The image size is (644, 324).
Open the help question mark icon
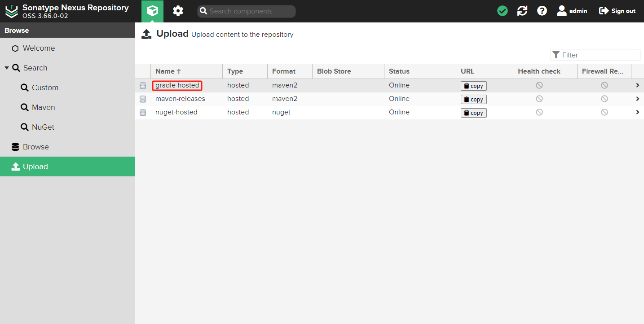pos(542,11)
